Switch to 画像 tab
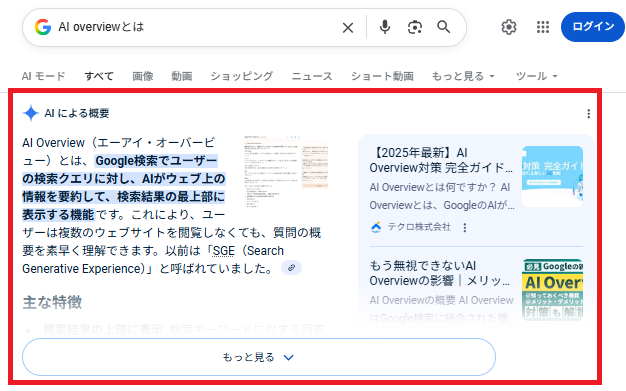Image resolution: width=626 pixels, height=391 pixels. 143,76
